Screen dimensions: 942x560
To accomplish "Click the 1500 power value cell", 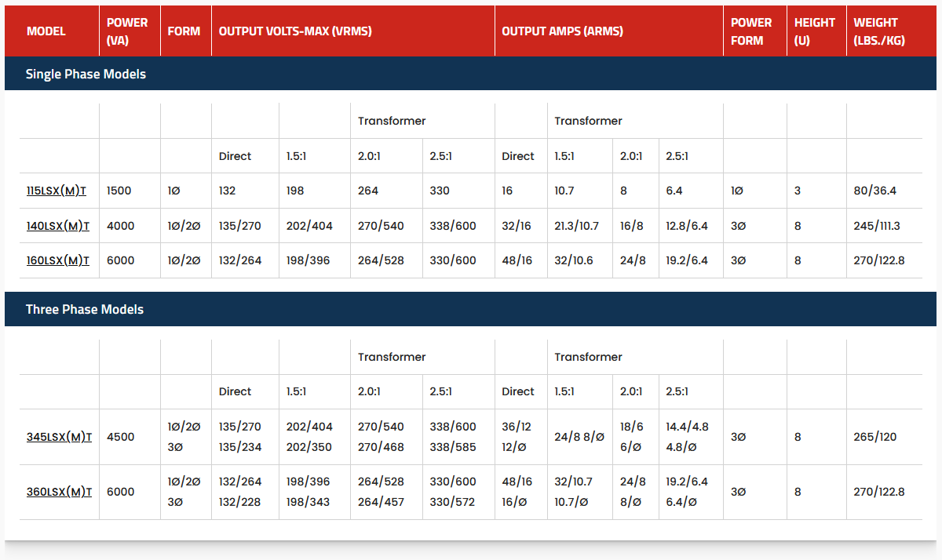I will [x=120, y=191].
